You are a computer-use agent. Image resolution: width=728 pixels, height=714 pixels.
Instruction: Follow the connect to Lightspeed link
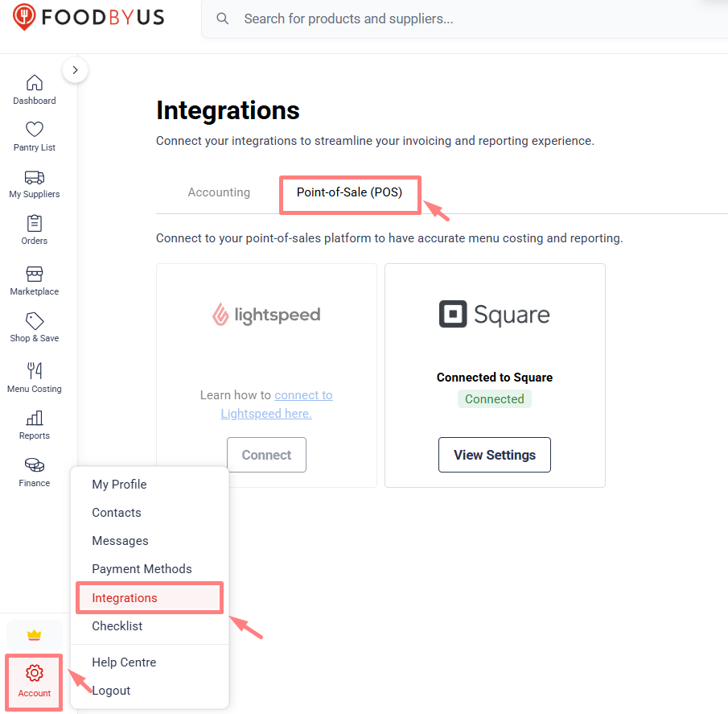pos(277,404)
